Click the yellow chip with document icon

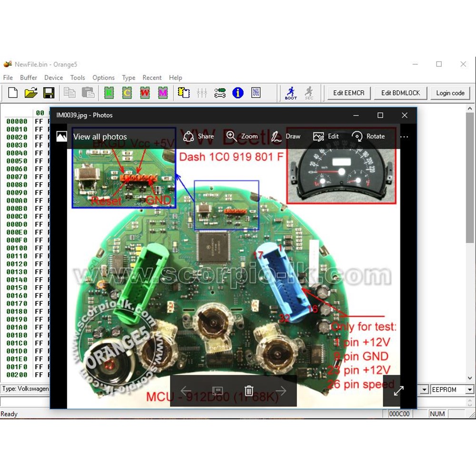(x=184, y=93)
